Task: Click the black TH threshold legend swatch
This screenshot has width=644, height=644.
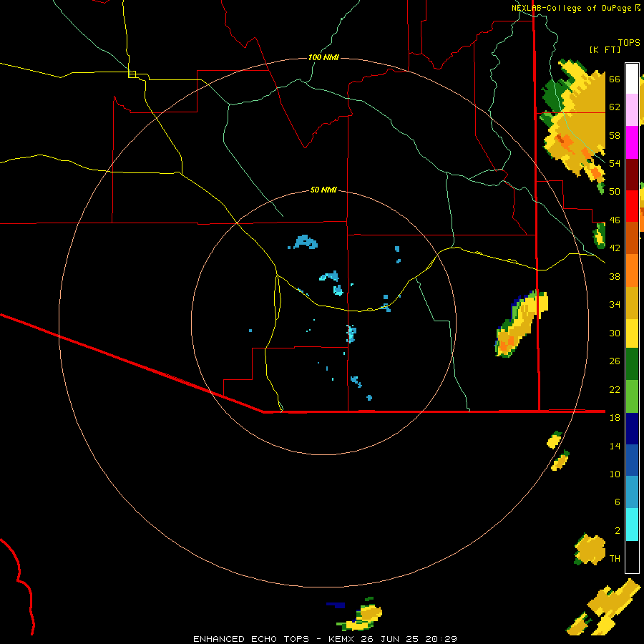Action: tap(632, 557)
